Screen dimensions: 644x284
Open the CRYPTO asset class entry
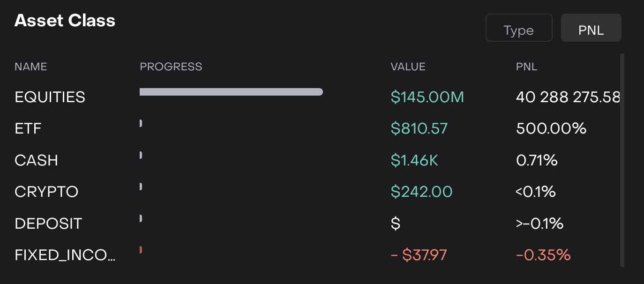[x=46, y=192]
